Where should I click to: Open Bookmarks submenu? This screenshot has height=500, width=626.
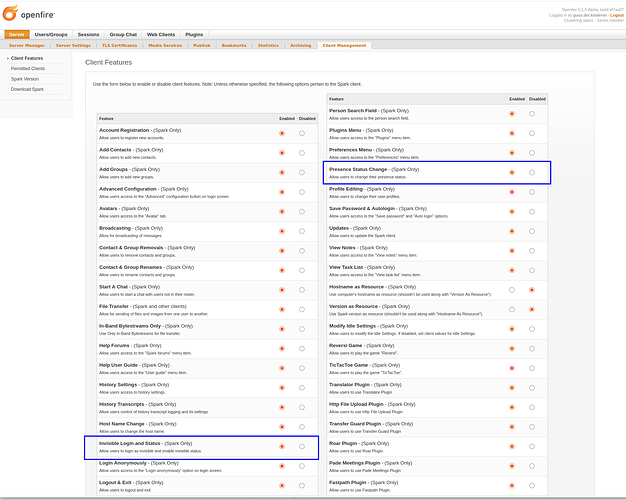coord(234,46)
